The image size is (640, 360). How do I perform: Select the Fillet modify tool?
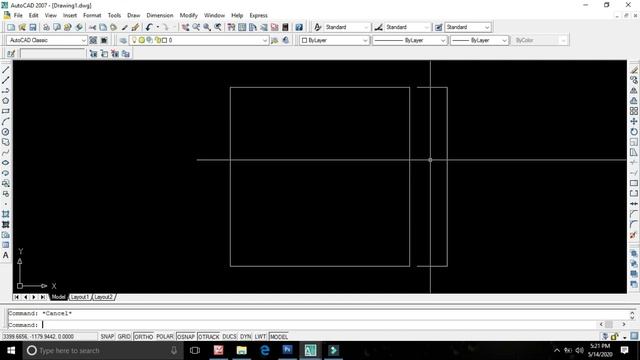[634, 224]
